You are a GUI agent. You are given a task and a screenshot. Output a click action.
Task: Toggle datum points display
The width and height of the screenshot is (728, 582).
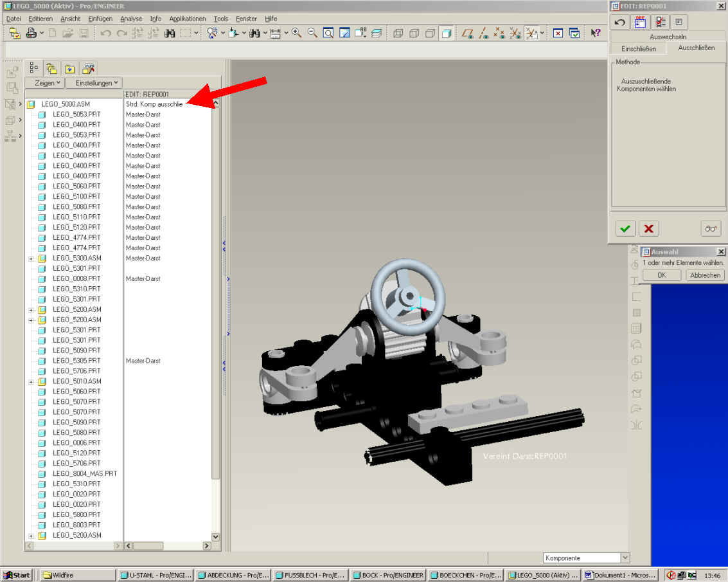point(499,33)
